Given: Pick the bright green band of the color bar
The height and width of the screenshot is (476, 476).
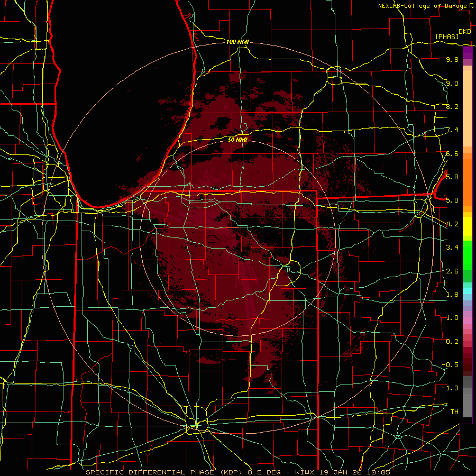Looking at the screenshot, I should 467,255.
